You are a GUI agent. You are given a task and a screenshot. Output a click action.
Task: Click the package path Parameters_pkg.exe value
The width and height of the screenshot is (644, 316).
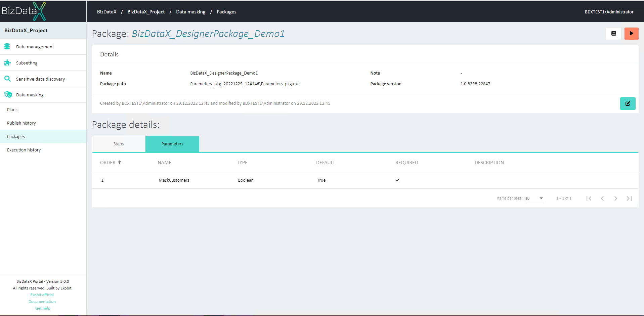245,84
